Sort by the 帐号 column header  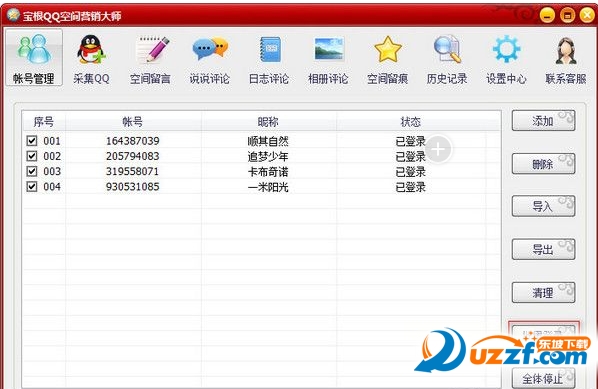click(x=133, y=122)
